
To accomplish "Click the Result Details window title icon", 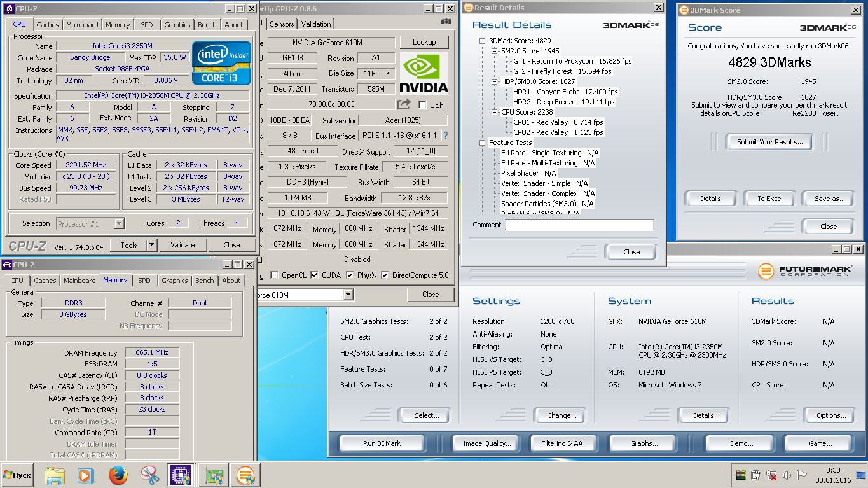I will [469, 8].
